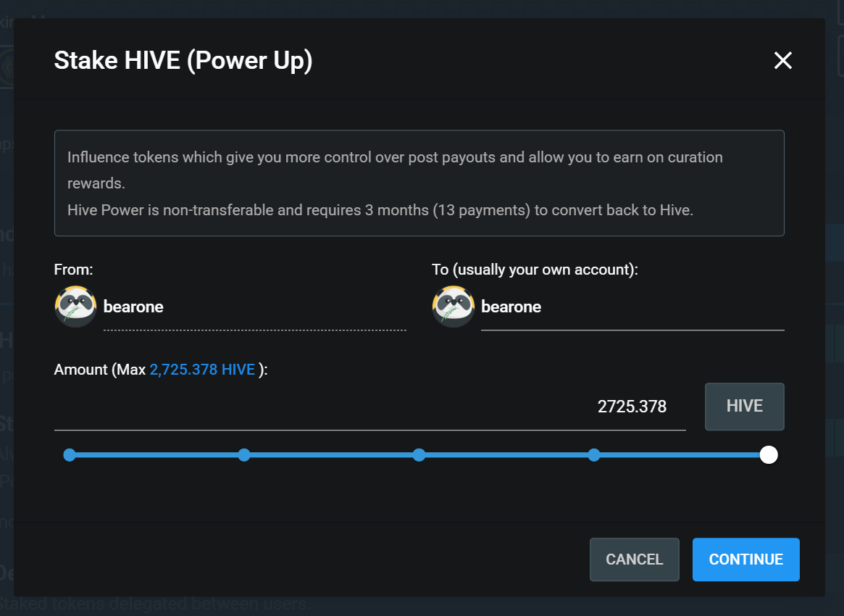Click the 'From:' label
The height and width of the screenshot is (616, 844).
(73, 270)
